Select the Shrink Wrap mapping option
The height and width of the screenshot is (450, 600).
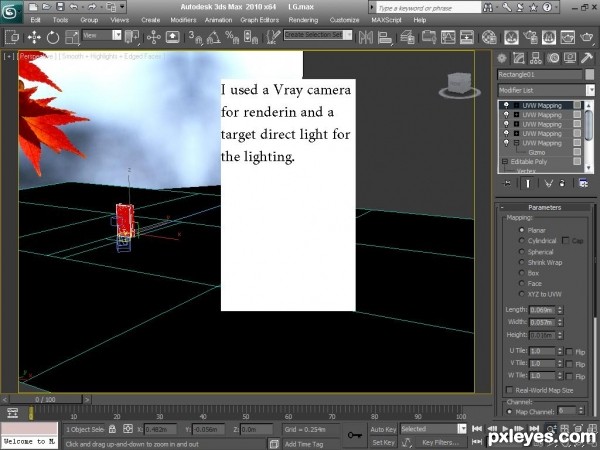coord(521,262)
